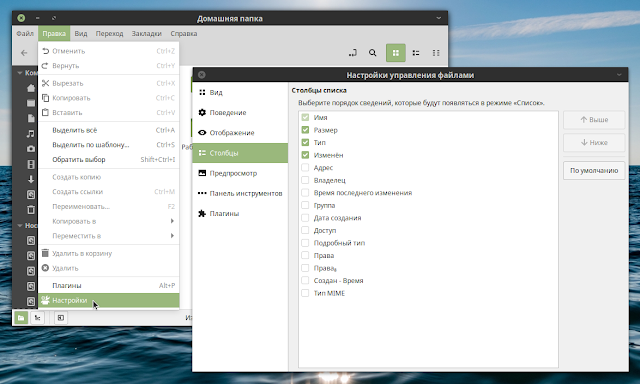Open the Закладки menu

tap(147, 33)
